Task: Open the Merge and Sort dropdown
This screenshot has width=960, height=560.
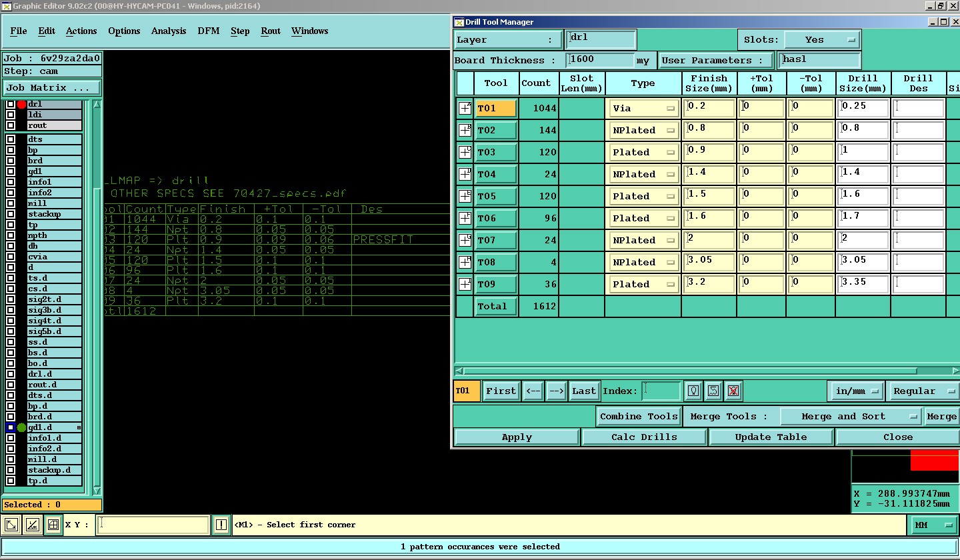Action: coord(850,417)
